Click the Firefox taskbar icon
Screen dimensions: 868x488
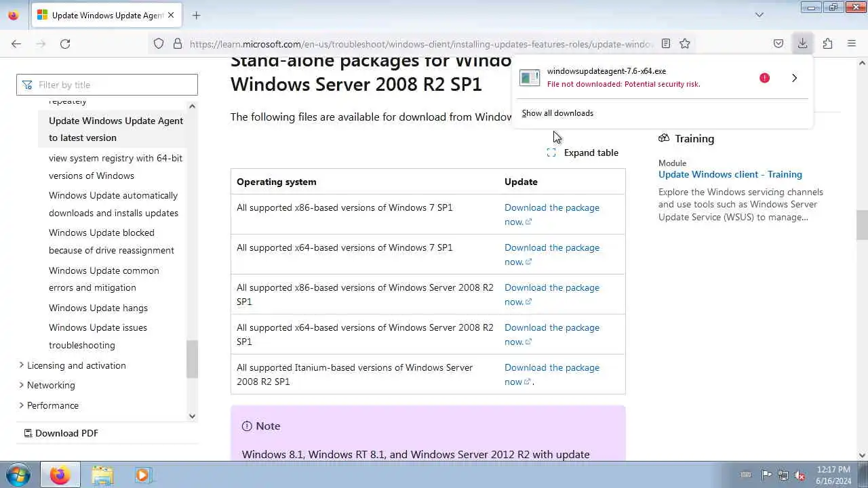click(60, 475)
